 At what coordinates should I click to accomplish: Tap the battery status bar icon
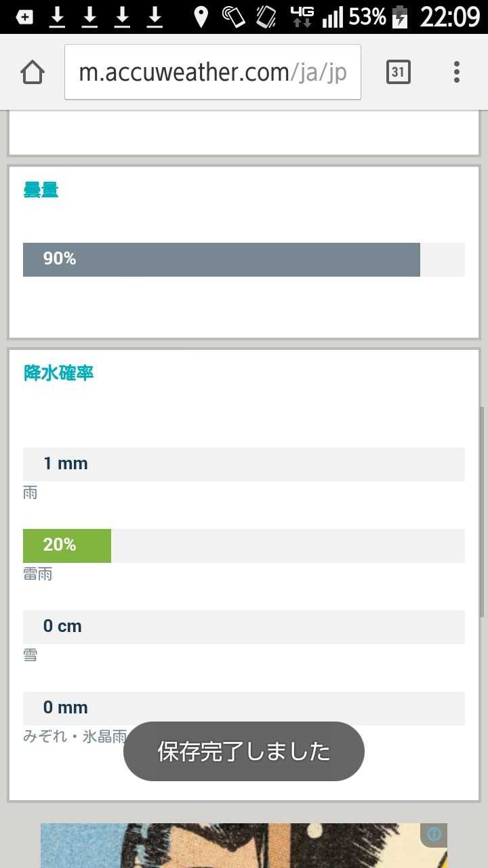[x=401, y=17]
